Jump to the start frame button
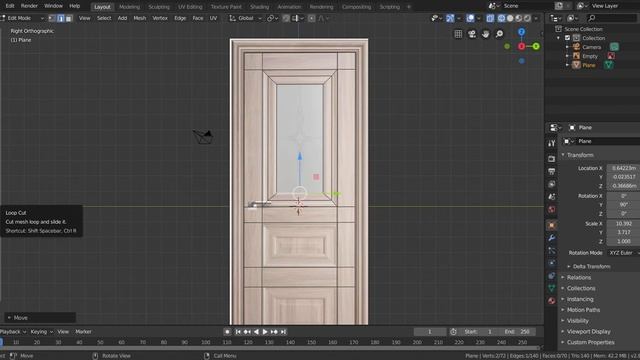 pyautogui.click(x=238, y=332)
